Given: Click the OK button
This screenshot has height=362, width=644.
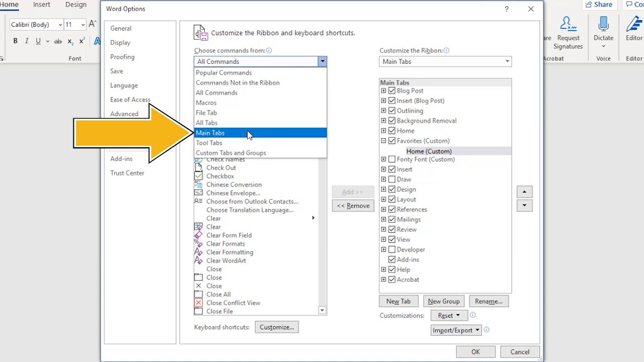Looking at the screenshot, I should (475, 352).
